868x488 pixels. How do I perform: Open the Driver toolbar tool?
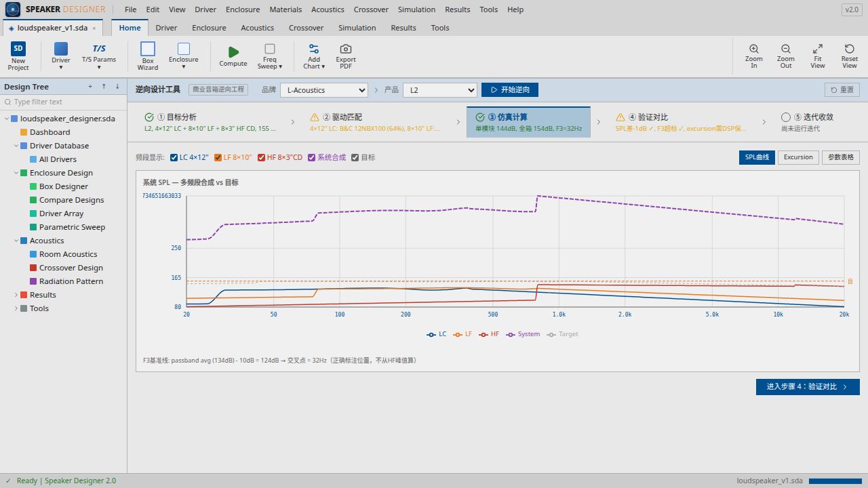(61, 56)
